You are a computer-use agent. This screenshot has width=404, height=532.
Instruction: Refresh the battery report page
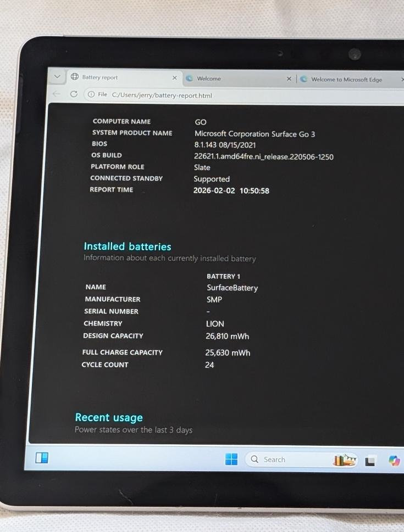74,94
